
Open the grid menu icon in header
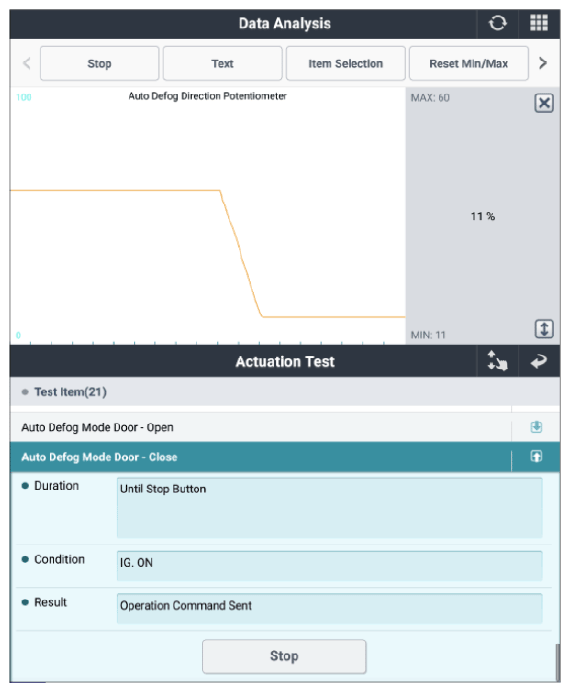tap(539, 23)
